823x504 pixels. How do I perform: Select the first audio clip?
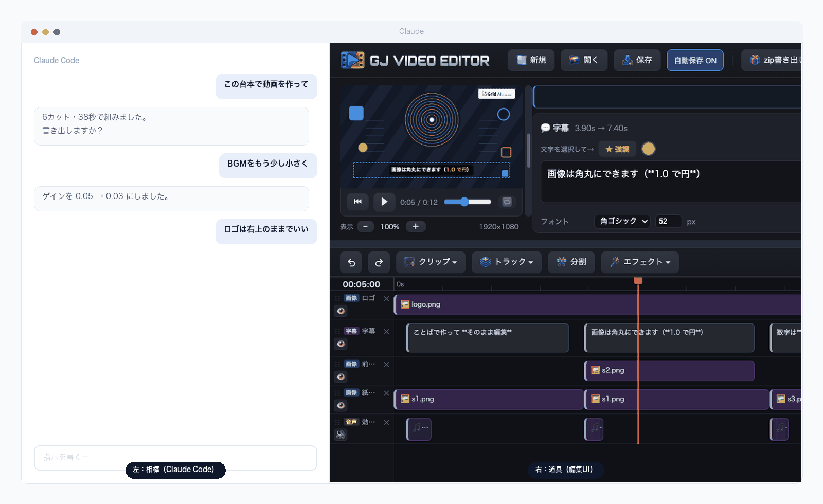tap(419, 429)
